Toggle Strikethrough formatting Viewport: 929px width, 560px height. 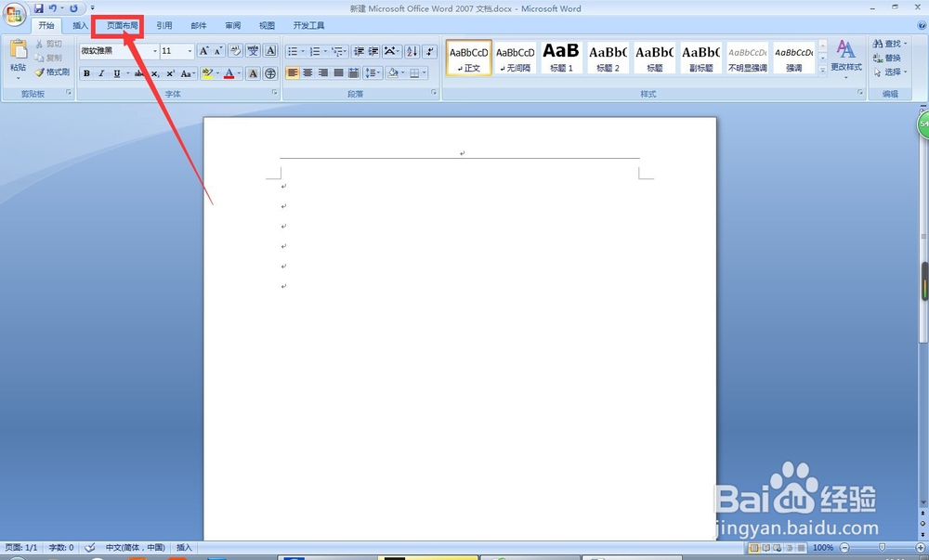point(139,73)
